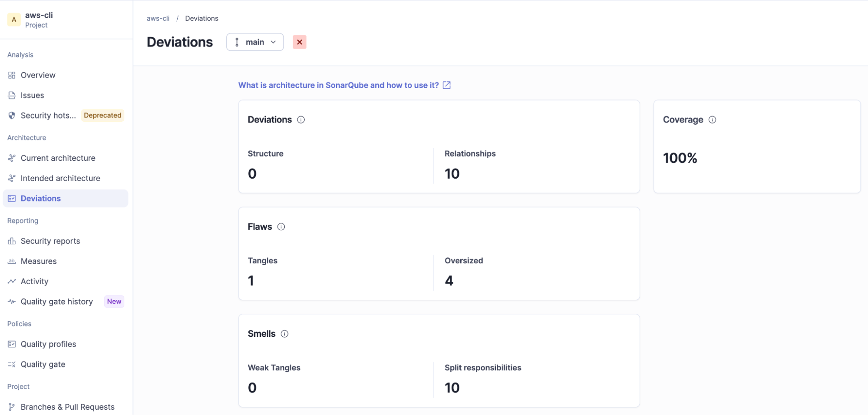This screenshot has width=868, height=415.
Task: Click the Oversized label
Action: click(x=464, y=261)
